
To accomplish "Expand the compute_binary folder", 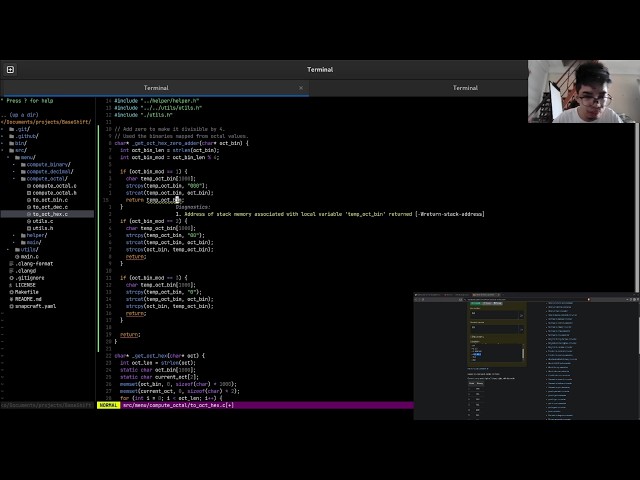I will (x=46, y=164).
